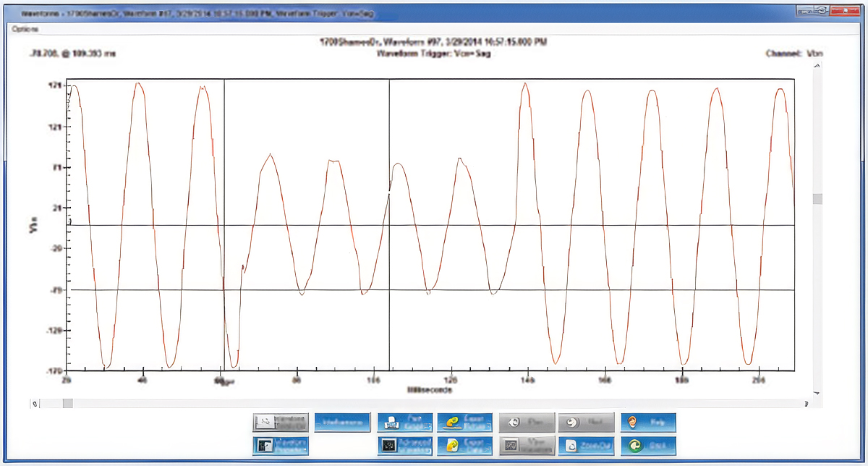Click the first vertical cursor line in the graph
Viewport: 868px width, 466px height.
[224, 226]
